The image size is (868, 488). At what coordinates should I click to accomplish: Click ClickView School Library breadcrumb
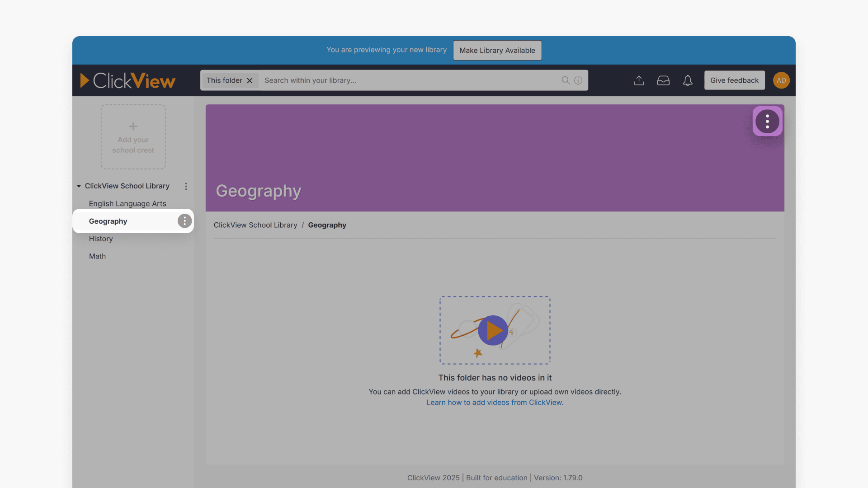(x=255, y=225)
